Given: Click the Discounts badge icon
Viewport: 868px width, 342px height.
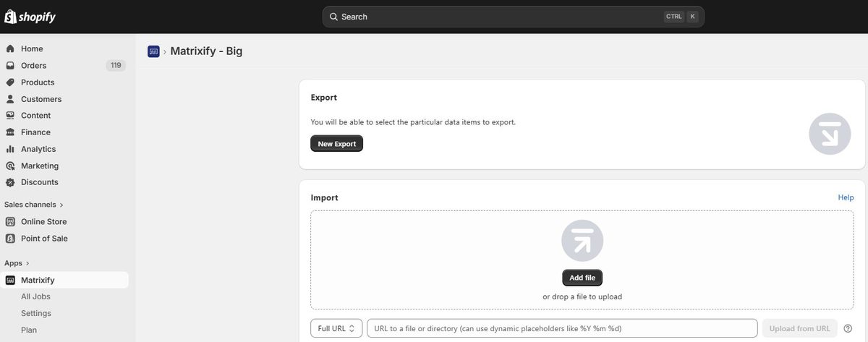Looking at the screenshot, I should pos(10,182).
